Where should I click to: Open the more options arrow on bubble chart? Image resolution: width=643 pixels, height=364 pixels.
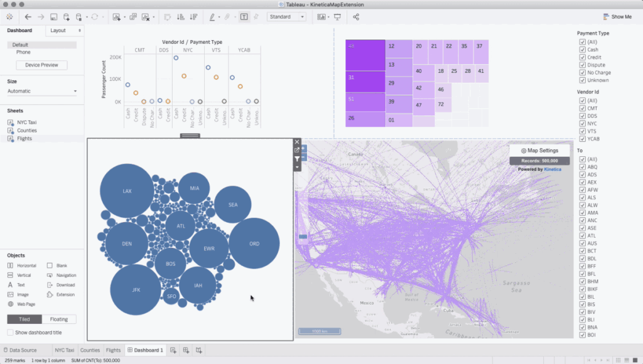(x=297, y=167)
